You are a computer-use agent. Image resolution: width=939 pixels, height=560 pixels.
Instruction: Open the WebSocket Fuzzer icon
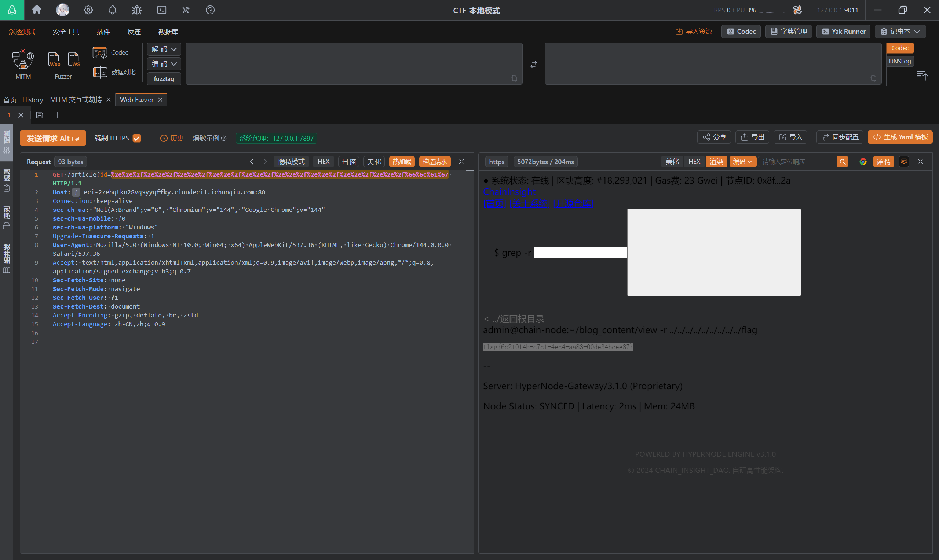tap(74, 59)
